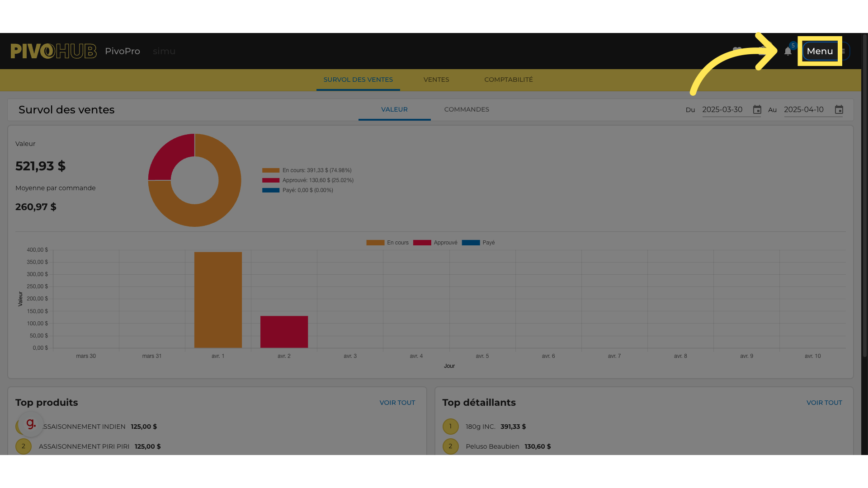Switch to the Commandes sub-tab
This screenshot has height=488, width=868.
click(466, 109)
